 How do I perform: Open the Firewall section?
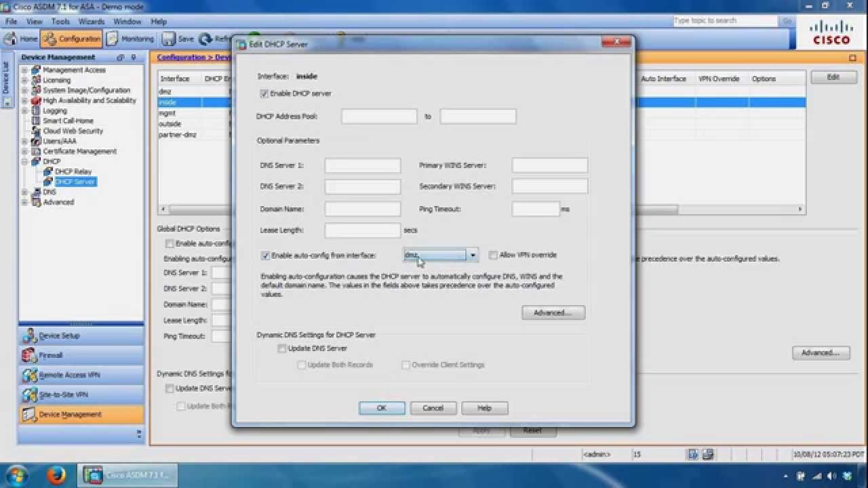(81, 355)
